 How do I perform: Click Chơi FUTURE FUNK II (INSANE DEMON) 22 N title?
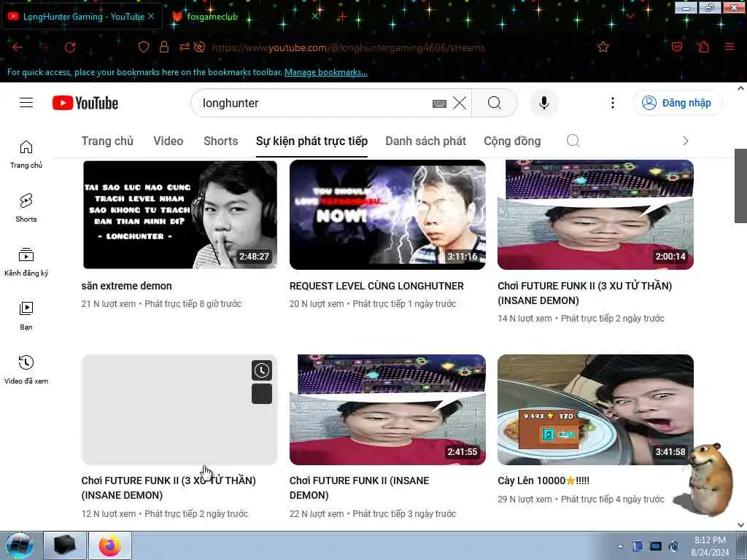(x=359, y=488)
